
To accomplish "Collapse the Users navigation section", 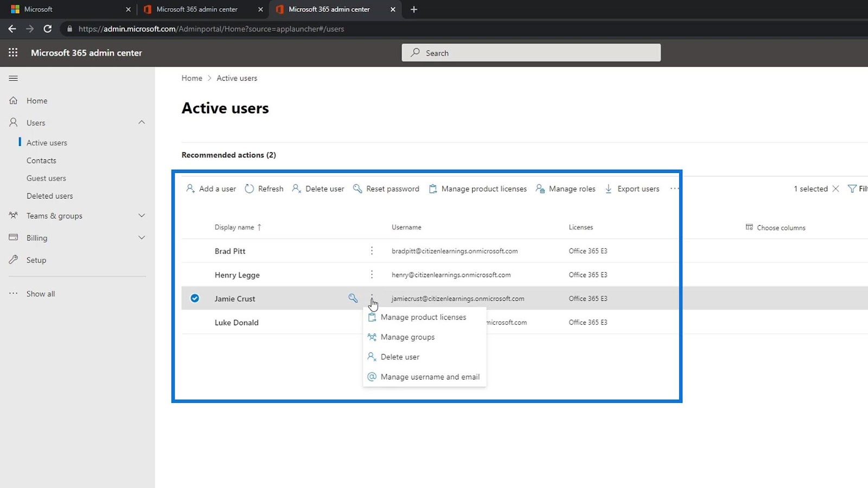I will (x=142, y=123).
